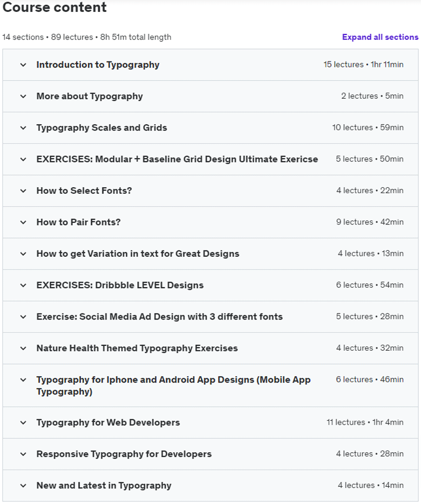Expand chevron next to How to Select Fonts?
Image resolution: width=421 pixels, height=504 pixels.
click(x=23, y=191)
